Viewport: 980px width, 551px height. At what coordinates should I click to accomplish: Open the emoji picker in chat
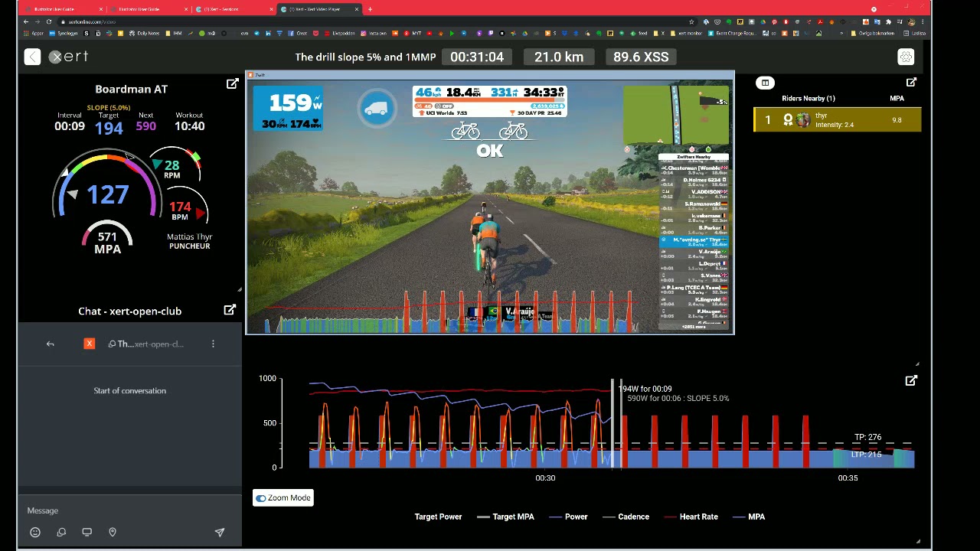pos(35,532)
